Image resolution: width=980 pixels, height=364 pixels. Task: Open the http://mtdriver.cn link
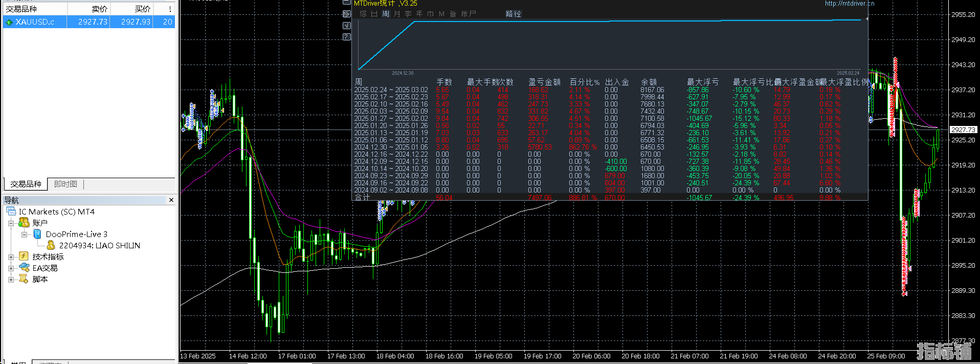coord(850,4)
